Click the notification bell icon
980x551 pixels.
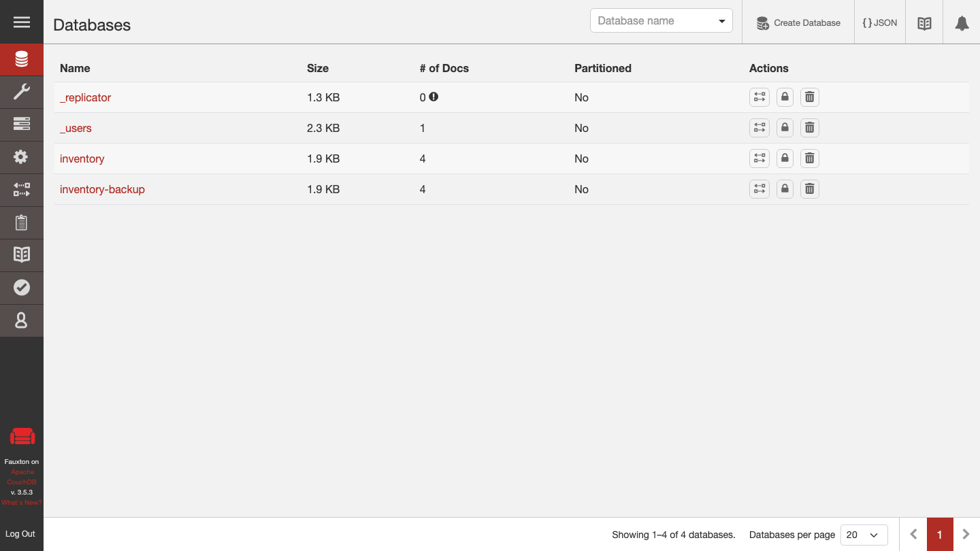962,23
